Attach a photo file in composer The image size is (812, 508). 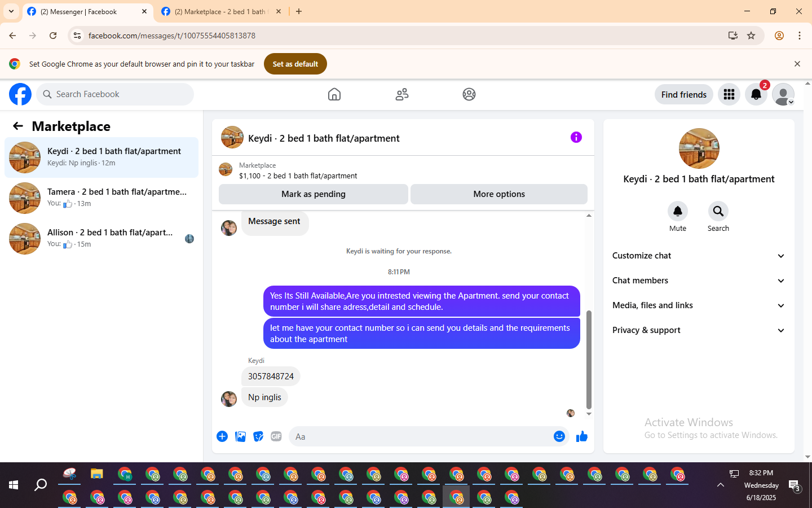[x=240, y=436]
